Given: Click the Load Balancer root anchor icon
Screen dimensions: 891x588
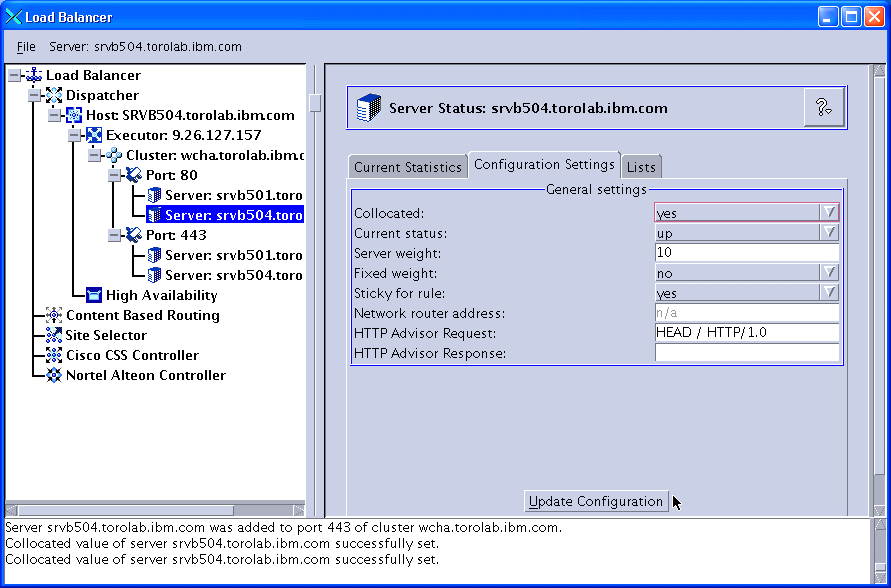Looking at the screenshot, I should coord(34,75).
